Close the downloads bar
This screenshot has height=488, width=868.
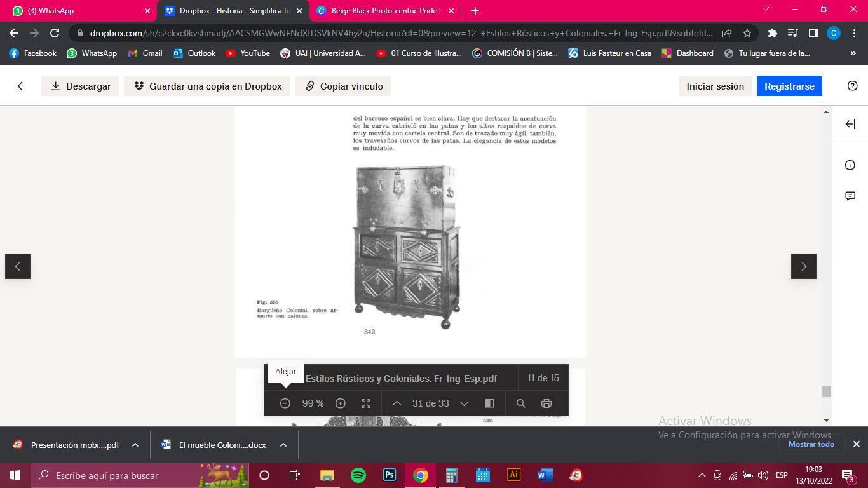coord(856,444)
